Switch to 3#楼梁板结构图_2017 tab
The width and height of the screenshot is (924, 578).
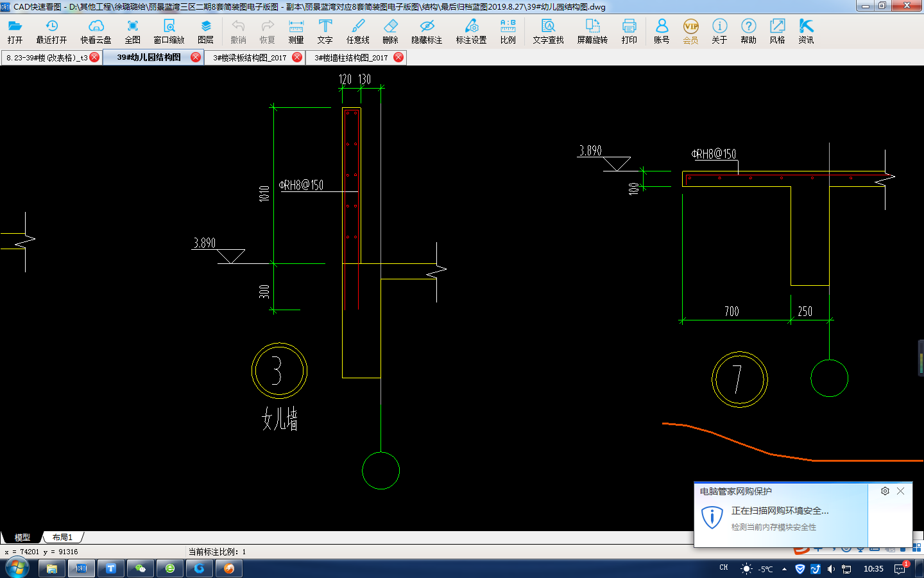(250, 58)
